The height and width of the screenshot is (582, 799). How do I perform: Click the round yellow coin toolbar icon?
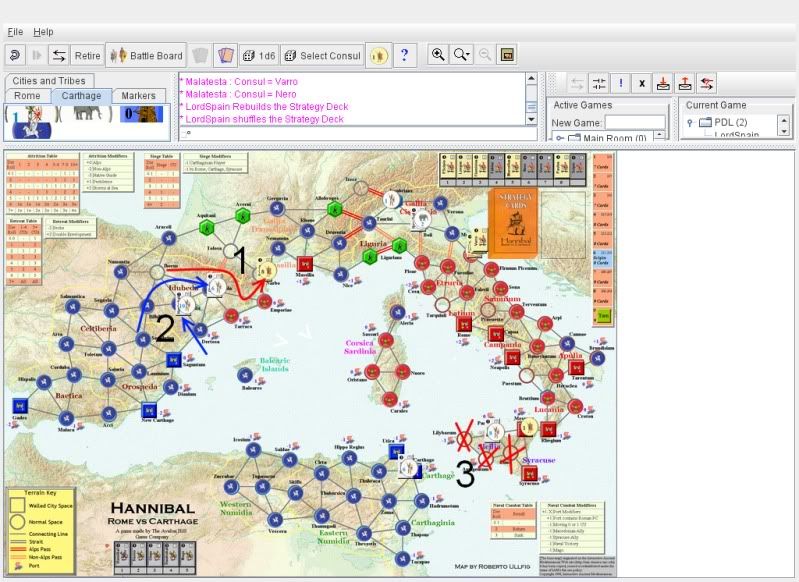tap(379, 55)
